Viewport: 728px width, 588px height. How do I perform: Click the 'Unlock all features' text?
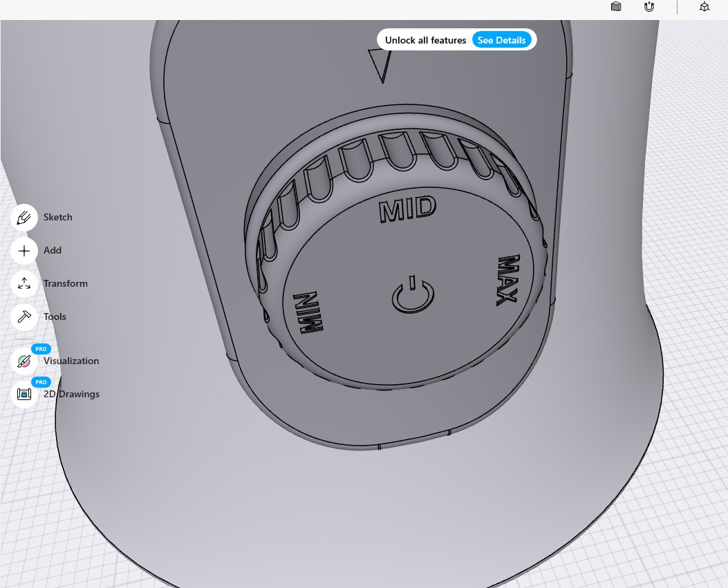click(425, 40)
